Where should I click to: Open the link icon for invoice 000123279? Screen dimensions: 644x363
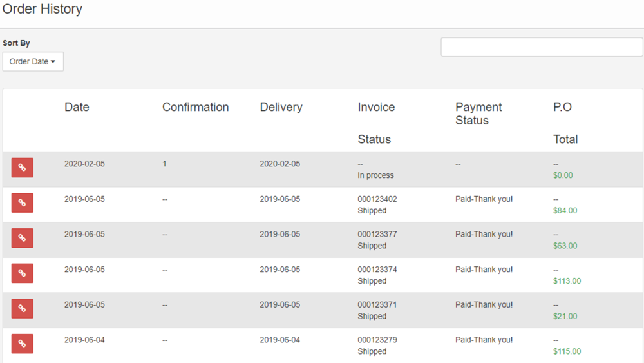click(22, 344)
